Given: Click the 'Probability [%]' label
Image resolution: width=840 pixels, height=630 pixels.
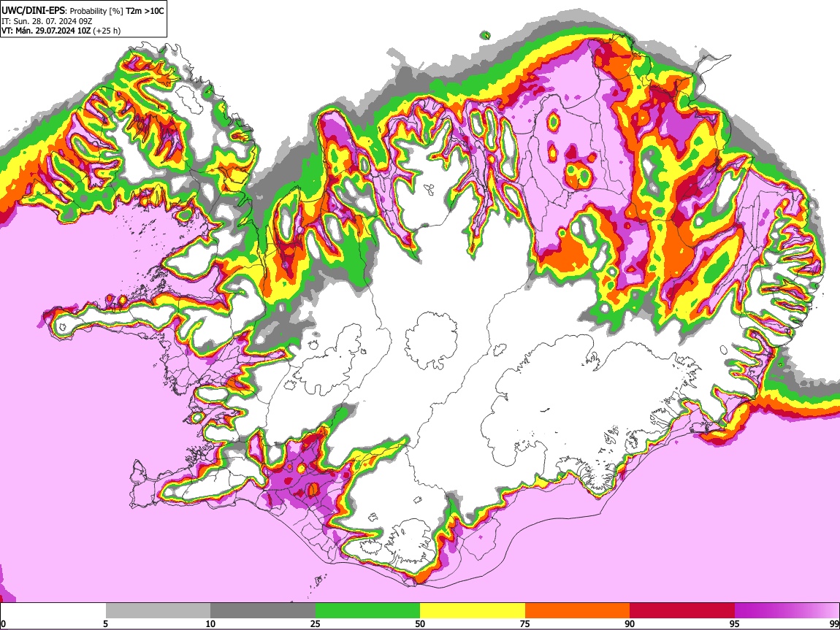Looking at the screenshot, I should click(97, 11).
